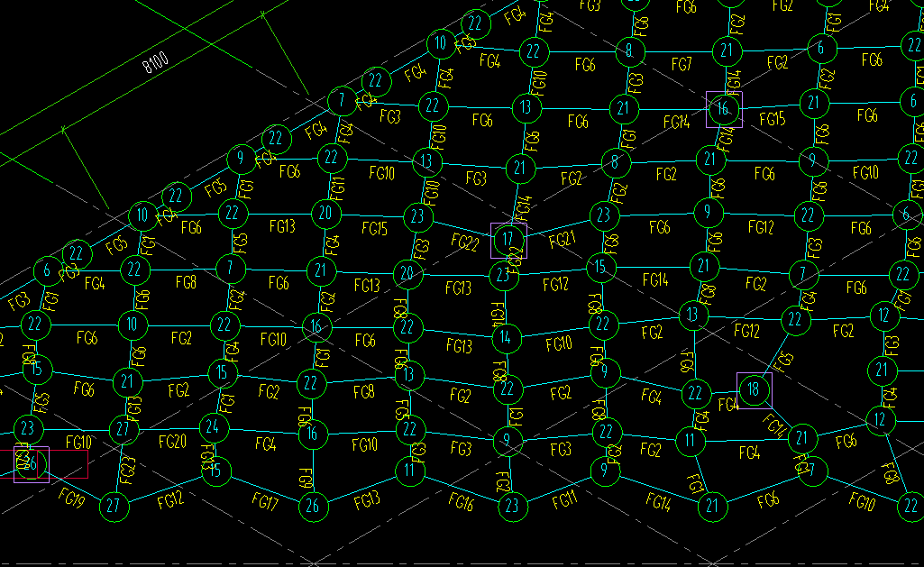This screenshot has height=567, width=924.
Task: Click the FG20 member label
Action: click(x=173, y=442)
